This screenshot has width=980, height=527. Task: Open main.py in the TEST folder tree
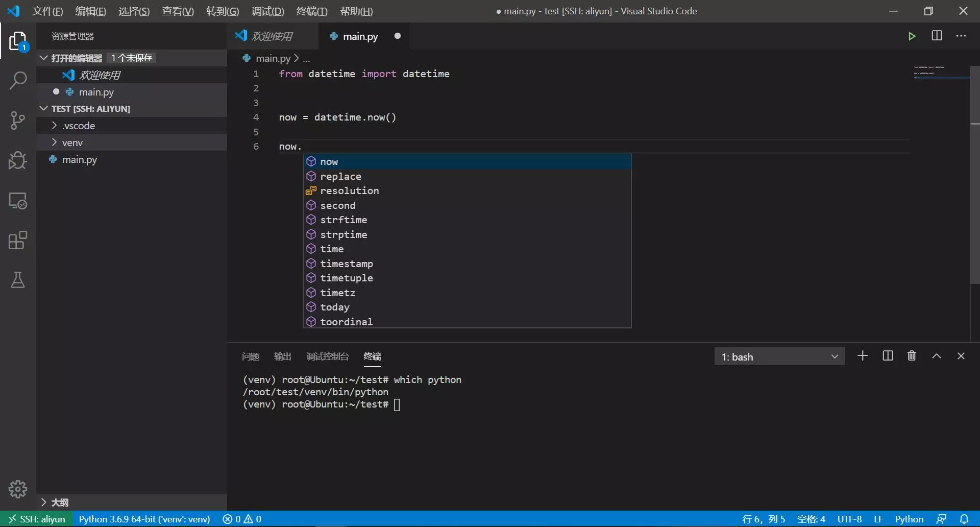132,159
